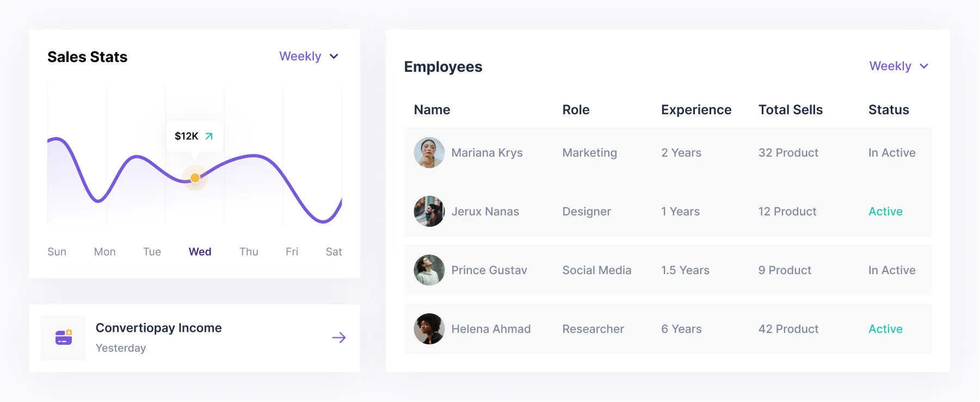Click Mariana Krys's profile avatar
This screenshot has width=980, height=402.
click(429, 153)
